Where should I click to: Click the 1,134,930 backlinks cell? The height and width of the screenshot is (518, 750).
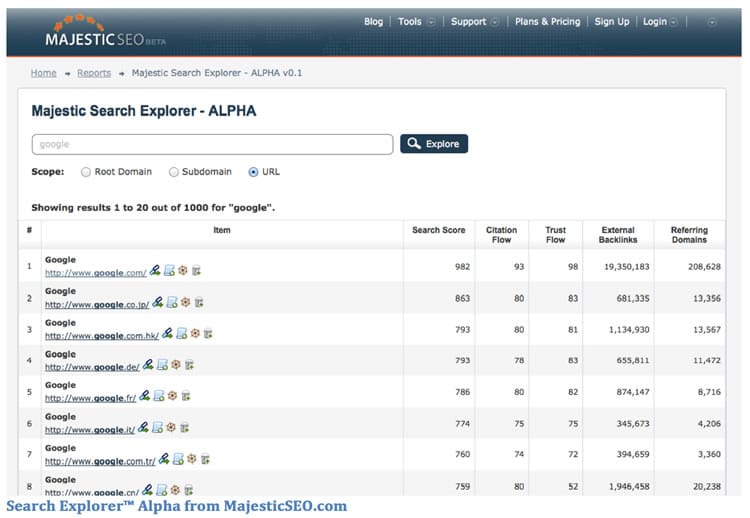pyautogui.click(x=629, y=330)
